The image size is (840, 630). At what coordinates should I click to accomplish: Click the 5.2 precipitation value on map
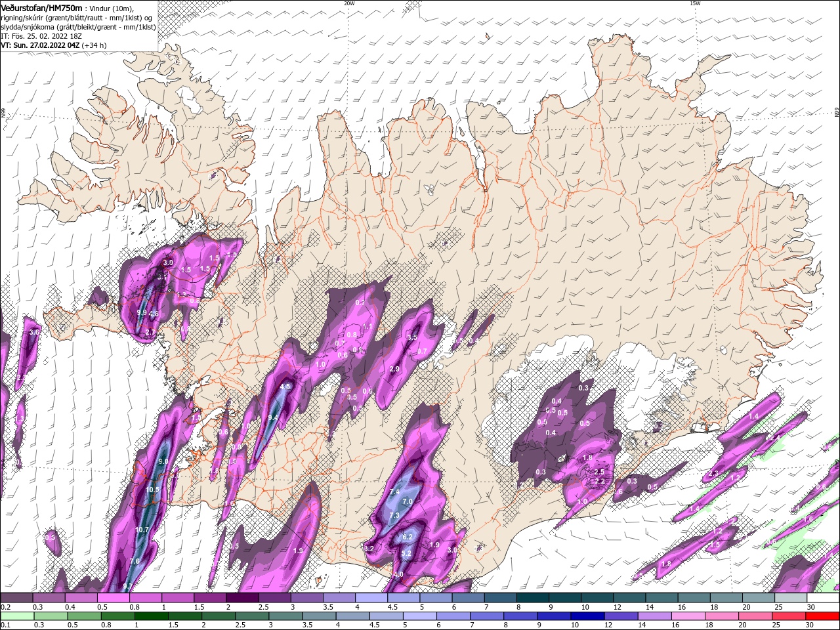click(406, 553)
